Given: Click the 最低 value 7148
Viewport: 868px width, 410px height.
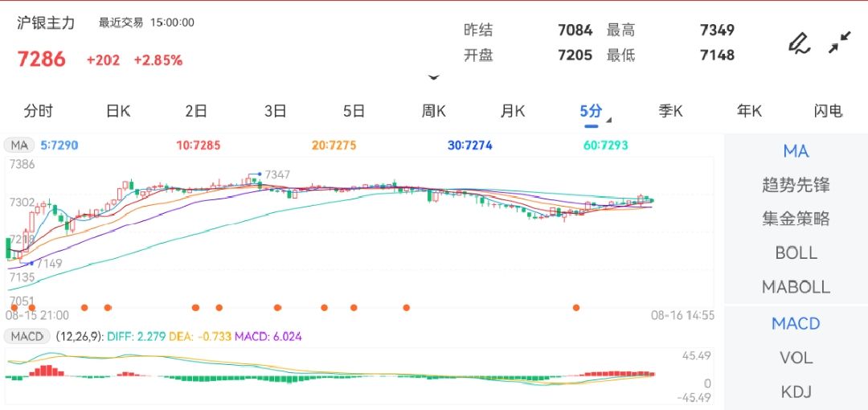Looking at the screenshot, I should click(x=718, y=55).
